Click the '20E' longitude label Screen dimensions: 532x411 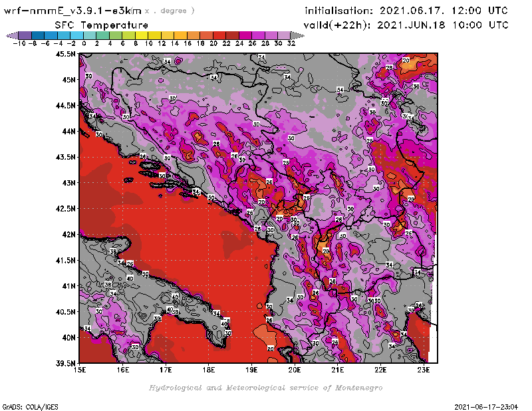tap(295, 370)
